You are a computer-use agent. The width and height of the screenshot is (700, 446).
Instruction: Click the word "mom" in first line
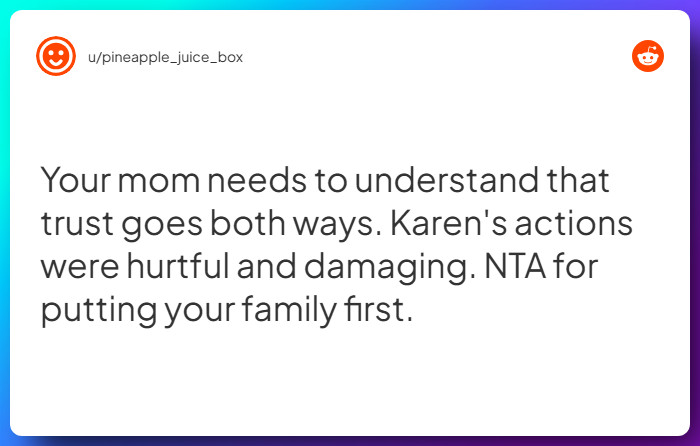pyautogui.click(x=158, y=181)
